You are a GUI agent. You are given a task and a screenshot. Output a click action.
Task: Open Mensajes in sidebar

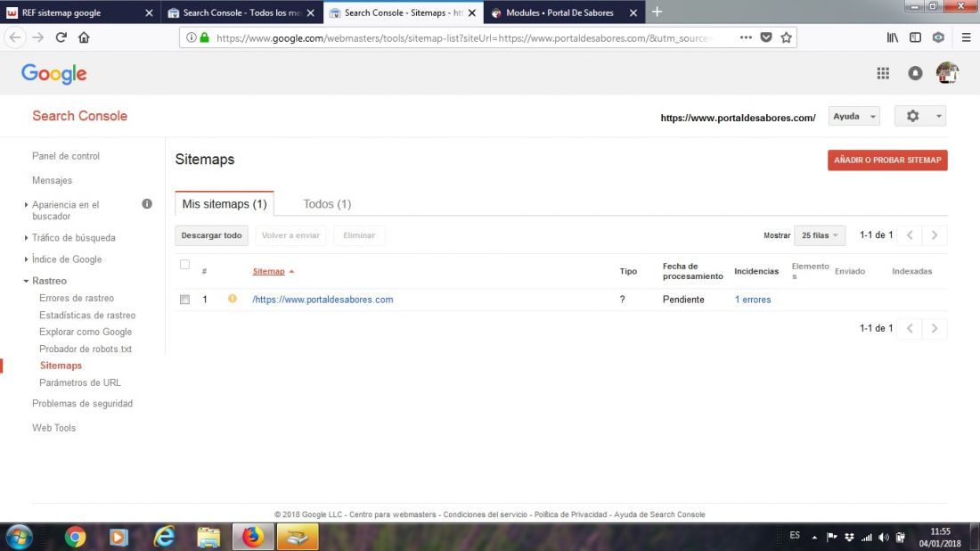(x=52, y=180)
